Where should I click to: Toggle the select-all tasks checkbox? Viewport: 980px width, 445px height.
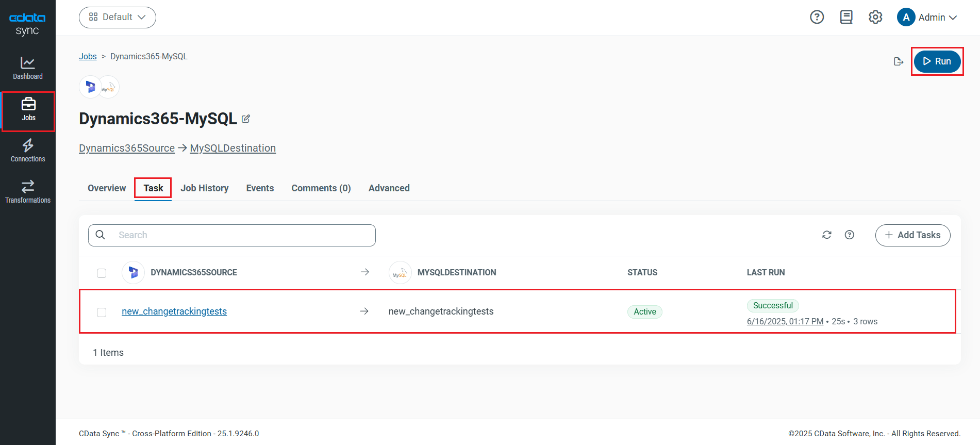pyautogui.click(x=102, y=273)
